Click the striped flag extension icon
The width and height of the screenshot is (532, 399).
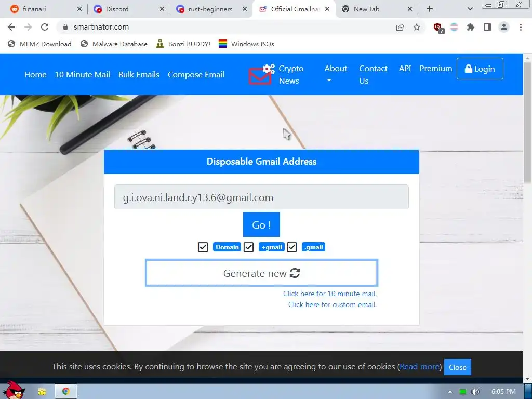[454, 27]
